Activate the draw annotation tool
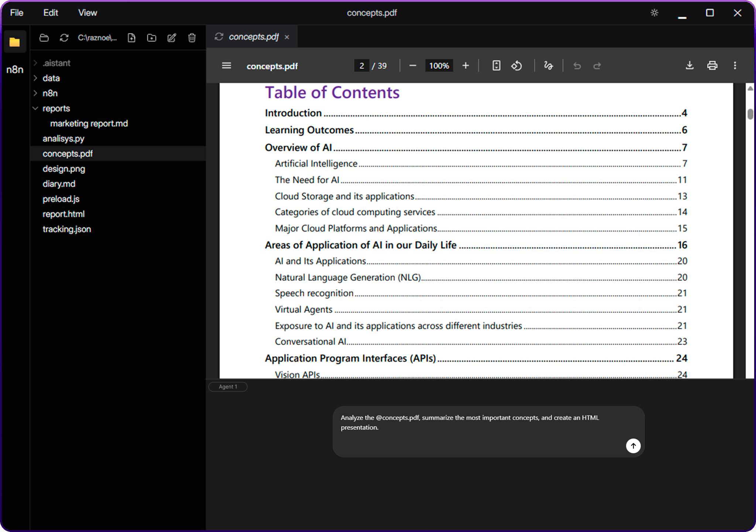Screen dimensions: 756x532 click(x=548, y=66)
